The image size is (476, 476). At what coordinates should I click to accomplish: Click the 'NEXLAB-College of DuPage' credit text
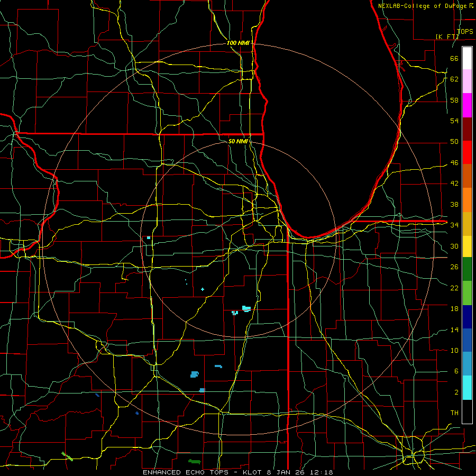(x=424, y=6)
